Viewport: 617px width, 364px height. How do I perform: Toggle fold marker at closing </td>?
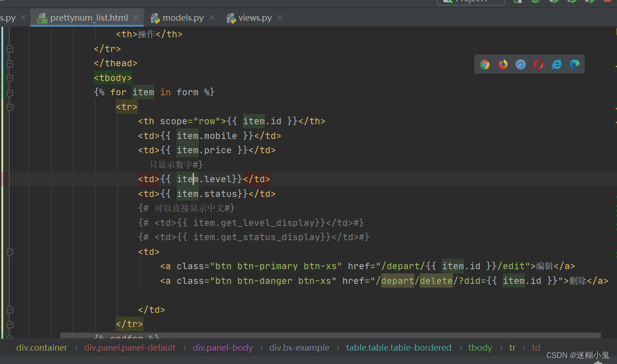[x=10, y=310]
